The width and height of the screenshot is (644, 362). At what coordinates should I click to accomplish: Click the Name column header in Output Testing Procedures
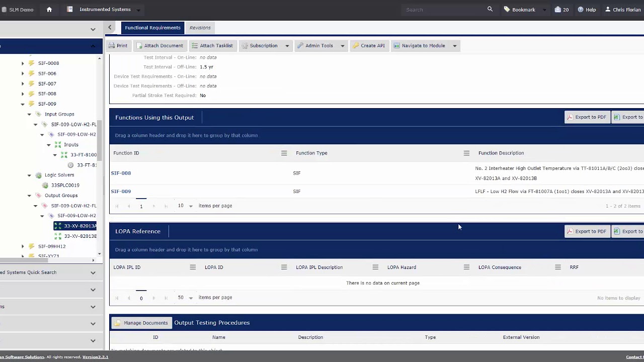click(x=219, y=337)
